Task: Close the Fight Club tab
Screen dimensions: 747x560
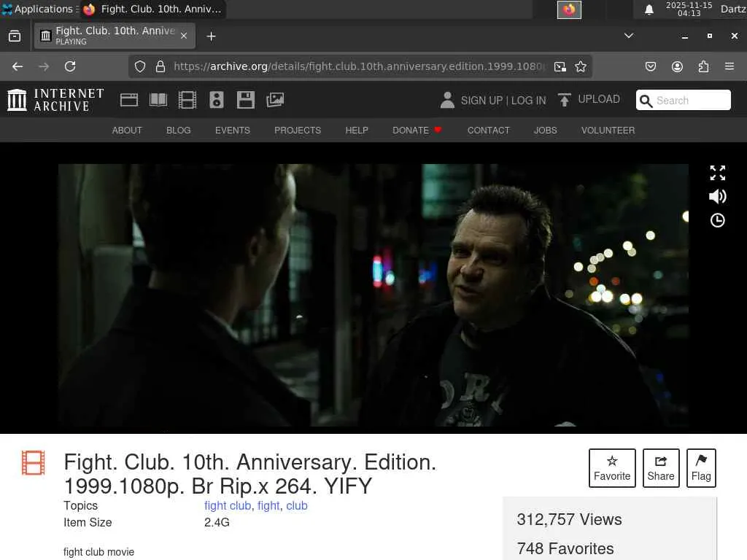Action: coord(184,36)
